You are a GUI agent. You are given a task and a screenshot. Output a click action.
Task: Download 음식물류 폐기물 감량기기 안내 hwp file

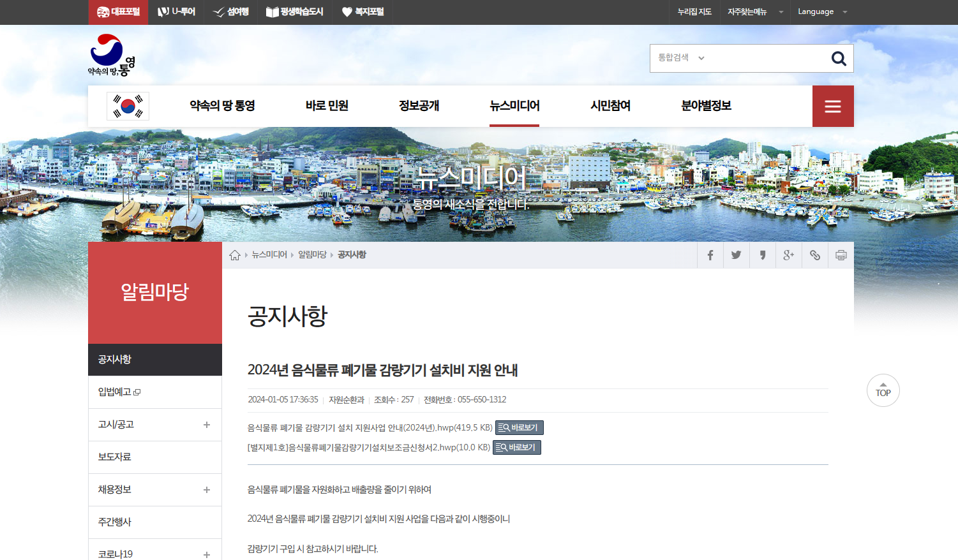pyautogui.click(x=370, y=427)
